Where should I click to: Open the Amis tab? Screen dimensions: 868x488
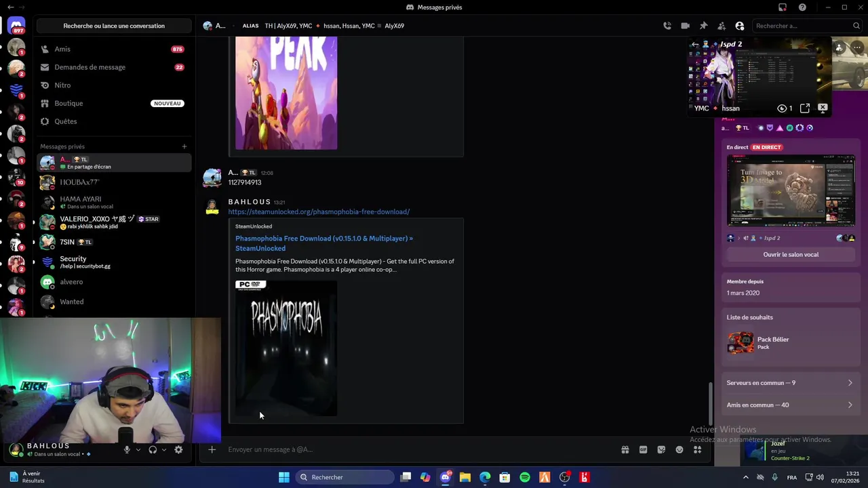point(114,49)
